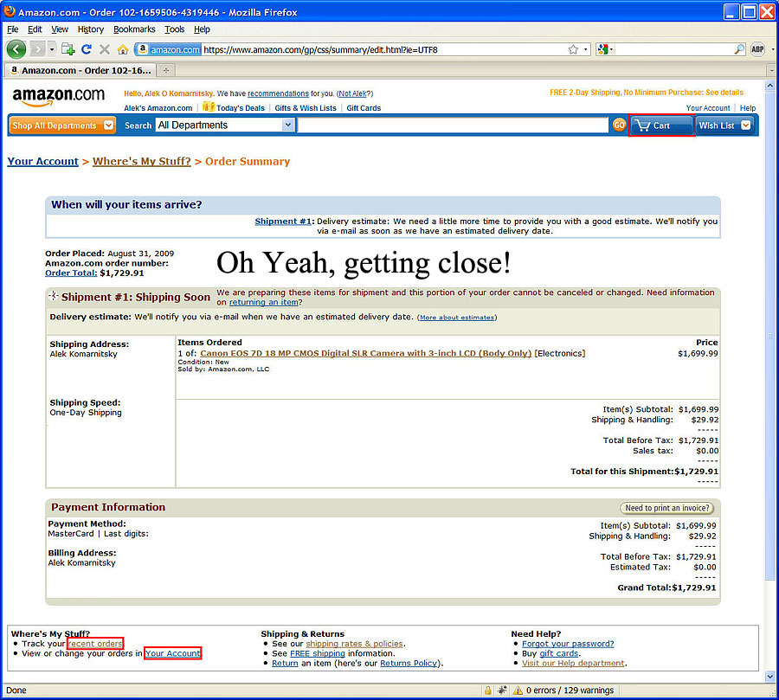Image resolution: width=779 pixels, height=700 pixels.
Task: Open the Shipment #1 link
Action: (x=283, y=222)
